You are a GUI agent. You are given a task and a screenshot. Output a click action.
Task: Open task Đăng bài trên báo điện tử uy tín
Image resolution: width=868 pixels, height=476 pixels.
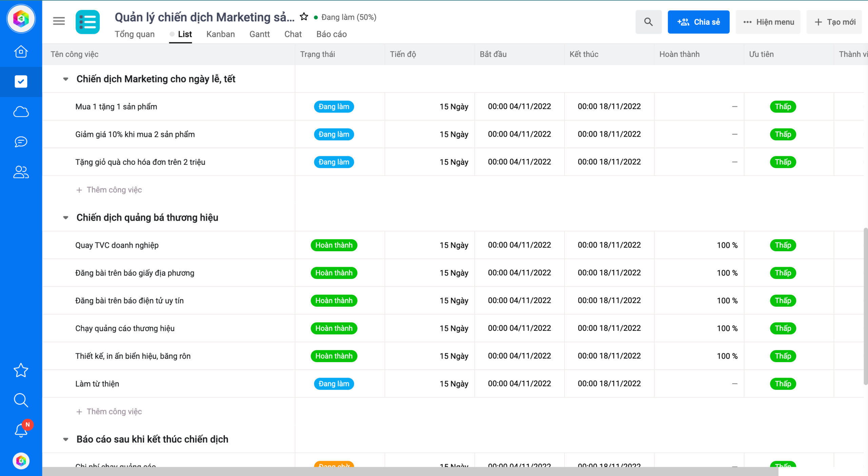pyautogui.click(x=130, y=301)
